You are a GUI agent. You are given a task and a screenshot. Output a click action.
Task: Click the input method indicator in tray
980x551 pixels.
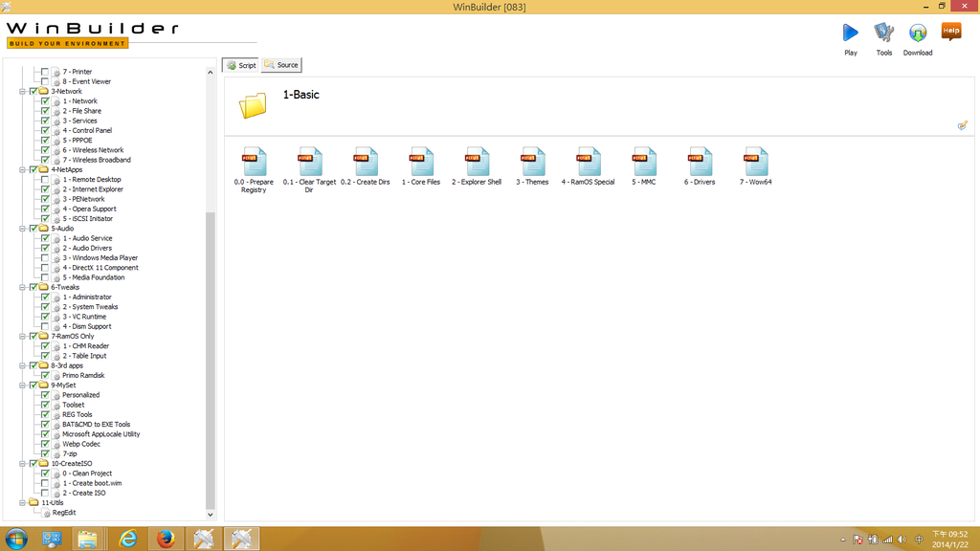[920, 540]
